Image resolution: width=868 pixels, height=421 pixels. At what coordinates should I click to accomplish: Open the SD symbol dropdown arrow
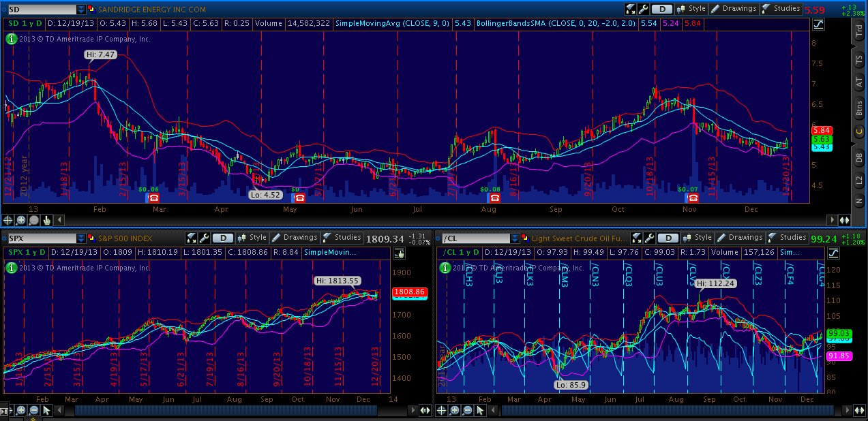[x=82, y=10]
